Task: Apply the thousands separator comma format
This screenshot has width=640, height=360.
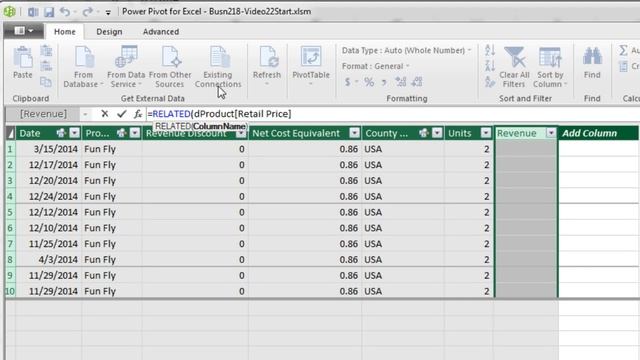Action: pyautogui.click(x=384, y=82)
